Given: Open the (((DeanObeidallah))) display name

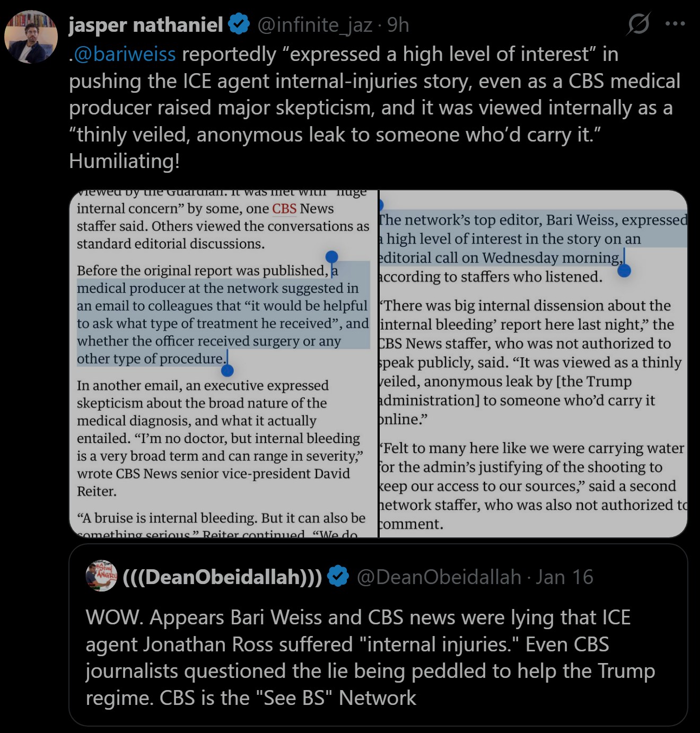Looking at the screenshot, I should (222, 577).
